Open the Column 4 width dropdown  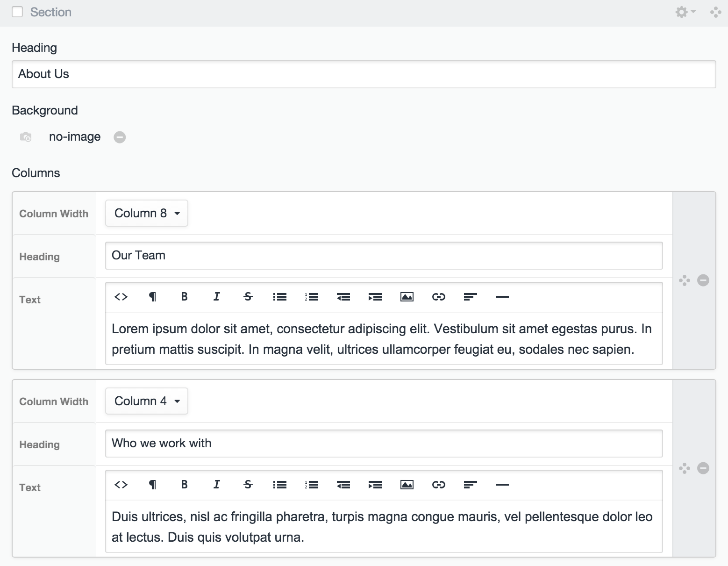coord(147,401)
